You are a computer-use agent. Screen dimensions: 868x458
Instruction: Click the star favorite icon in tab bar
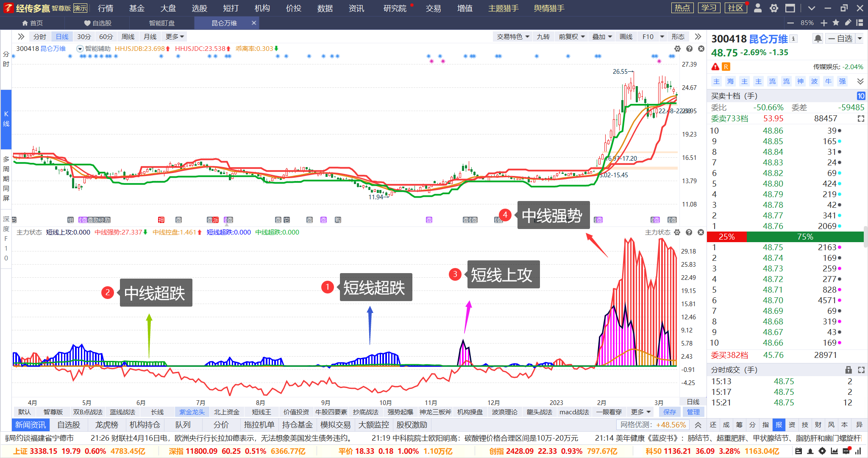(836, 22)
